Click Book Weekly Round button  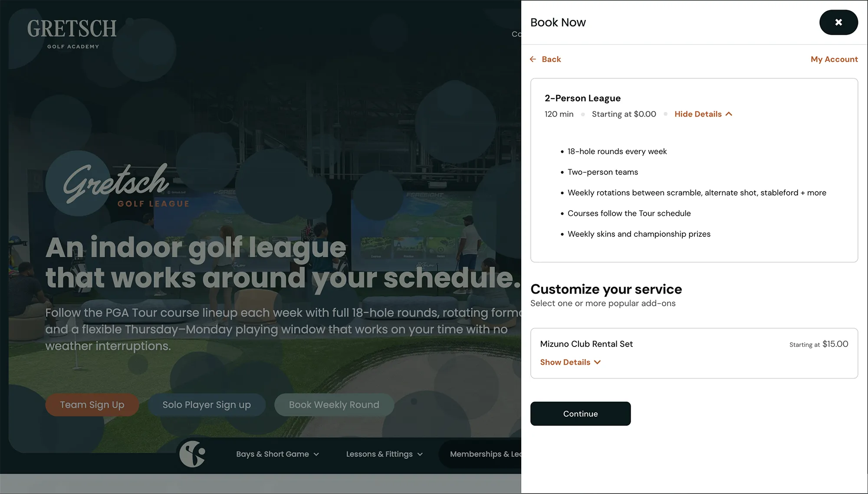(334, 405)
